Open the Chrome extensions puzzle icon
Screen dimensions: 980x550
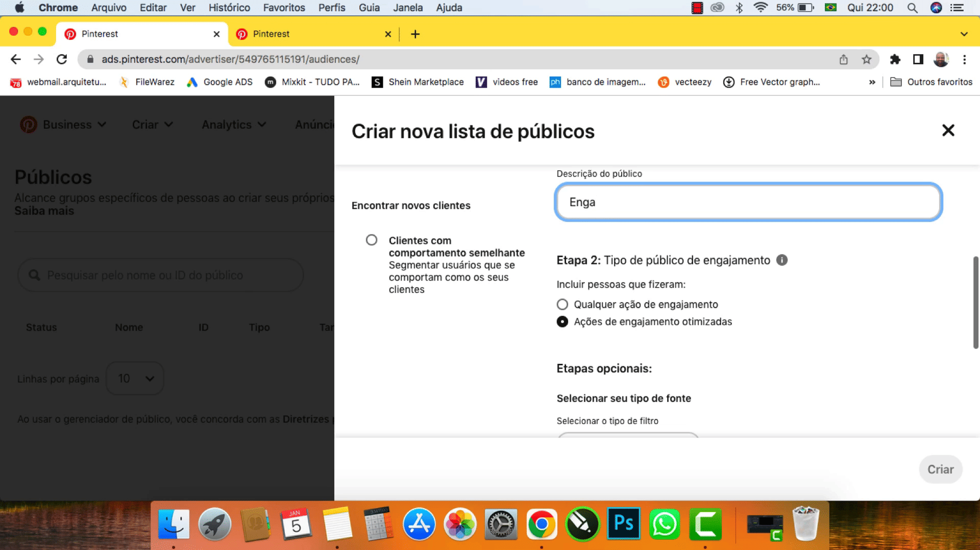(x=895, y=60)
